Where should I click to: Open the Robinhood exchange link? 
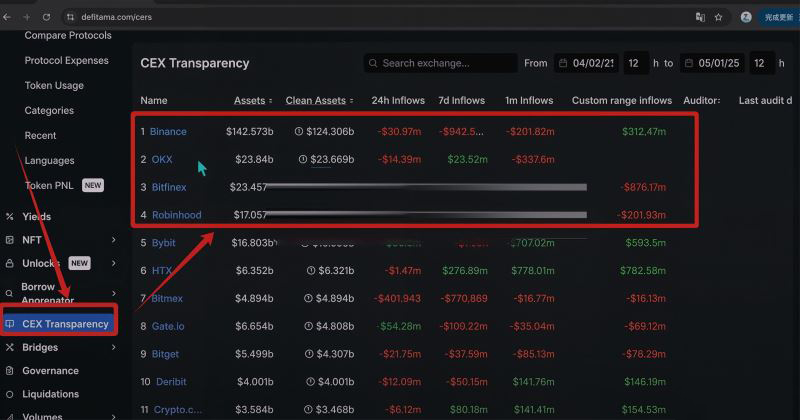[177, 215]
